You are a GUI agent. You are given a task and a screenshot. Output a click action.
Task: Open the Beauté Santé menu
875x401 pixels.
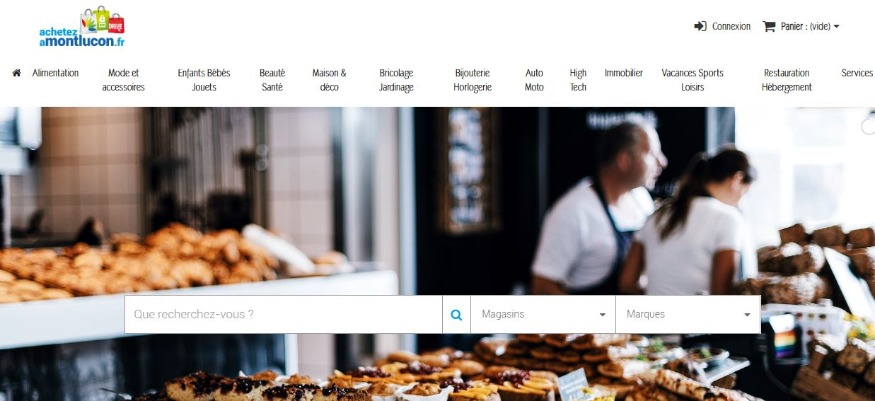tap(272, 80)
